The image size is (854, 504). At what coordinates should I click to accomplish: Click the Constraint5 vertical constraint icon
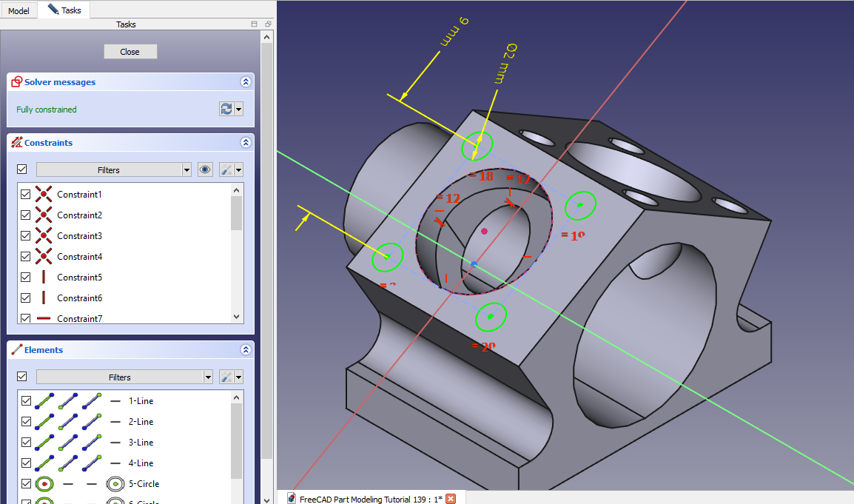44,278
